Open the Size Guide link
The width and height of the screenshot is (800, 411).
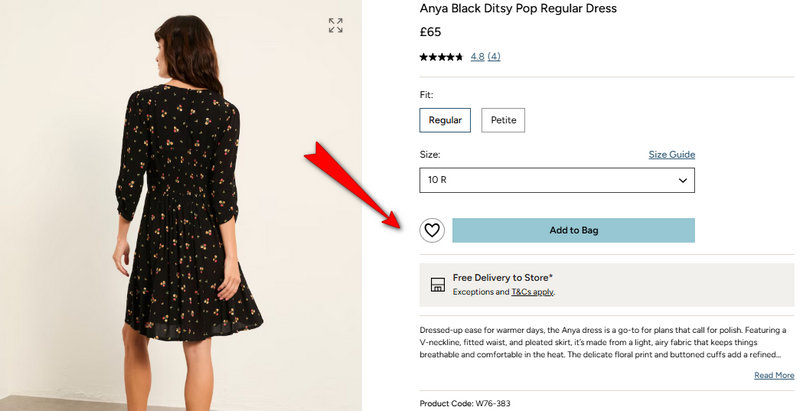click(671, 155)
